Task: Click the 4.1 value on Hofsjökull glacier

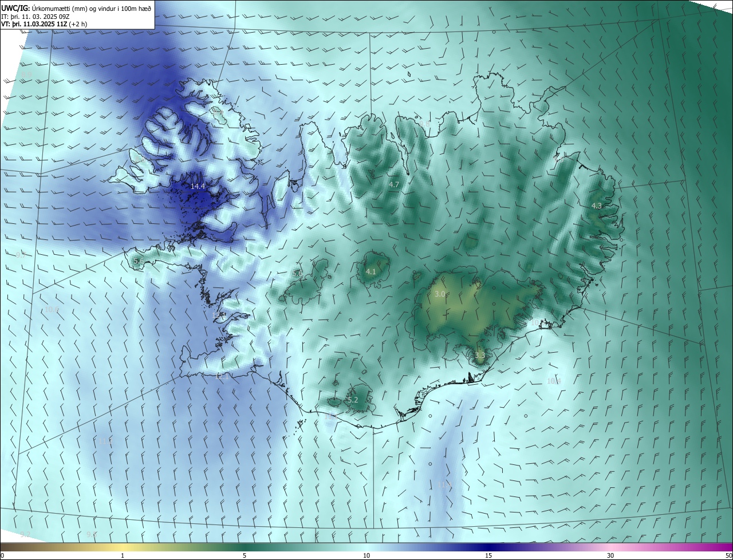Action: coord(371,272)
